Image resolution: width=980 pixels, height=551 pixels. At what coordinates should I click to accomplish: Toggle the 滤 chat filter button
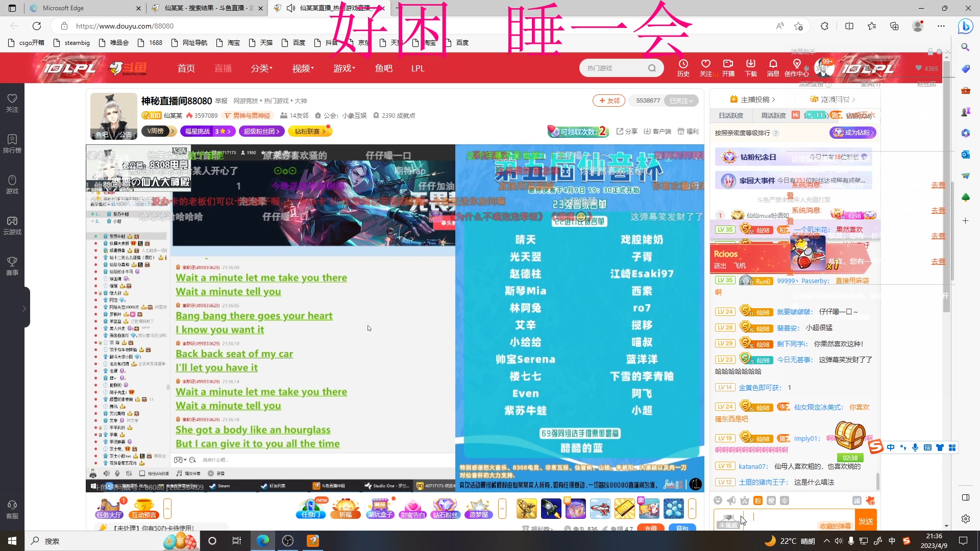(857, 500)
